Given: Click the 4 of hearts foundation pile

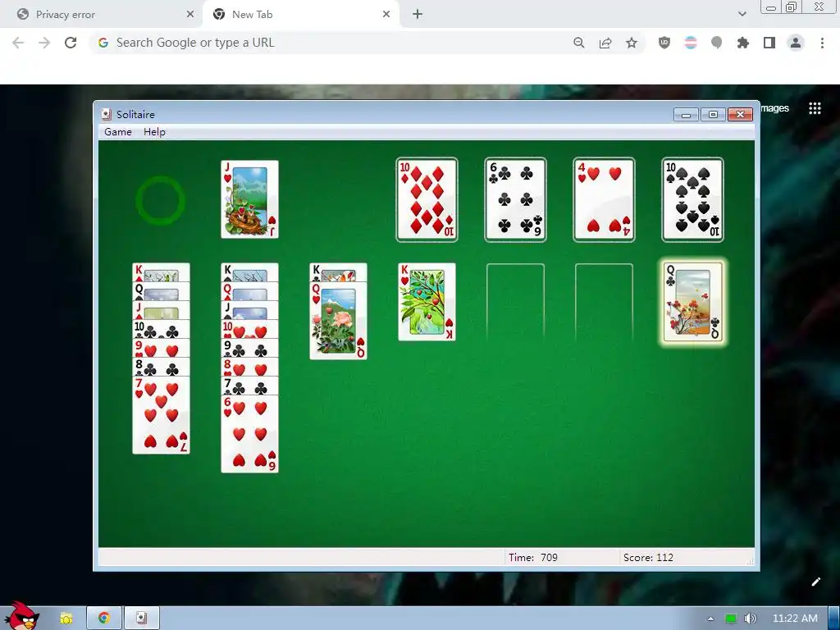Looking at the screenshot, I should pyautogui.click(x=604, y=200).
